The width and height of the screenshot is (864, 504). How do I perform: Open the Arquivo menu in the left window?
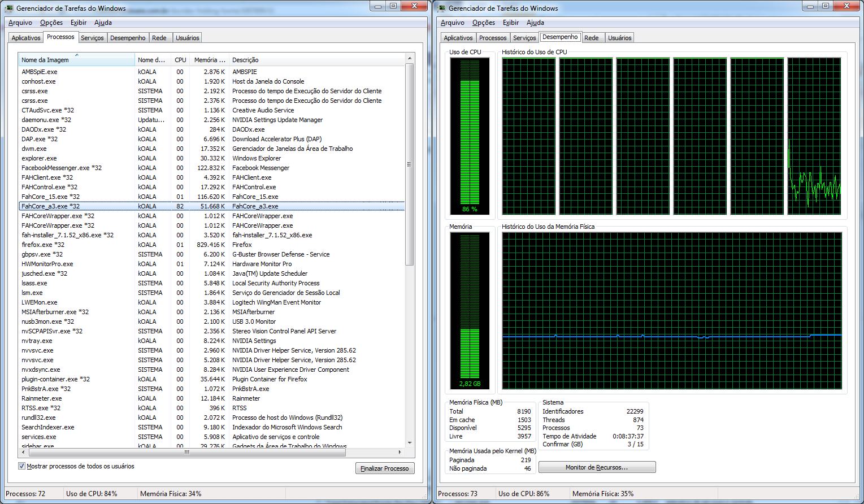(21, 23)
